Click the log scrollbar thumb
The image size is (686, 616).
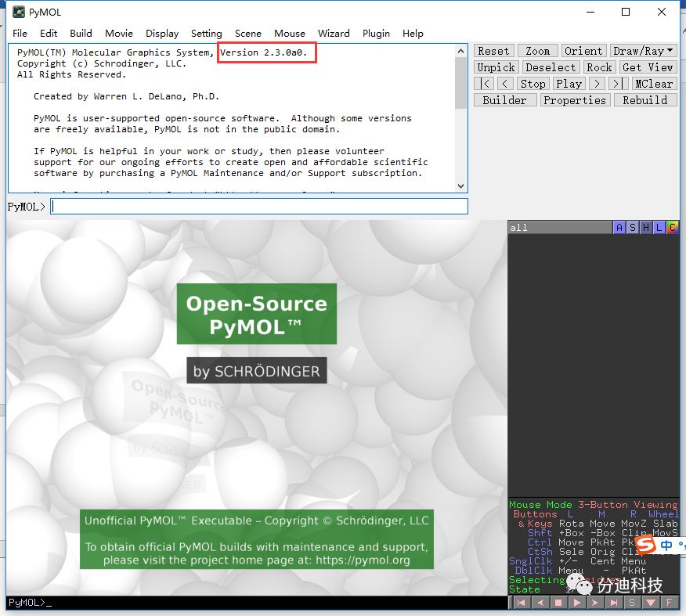pos(460,83)
